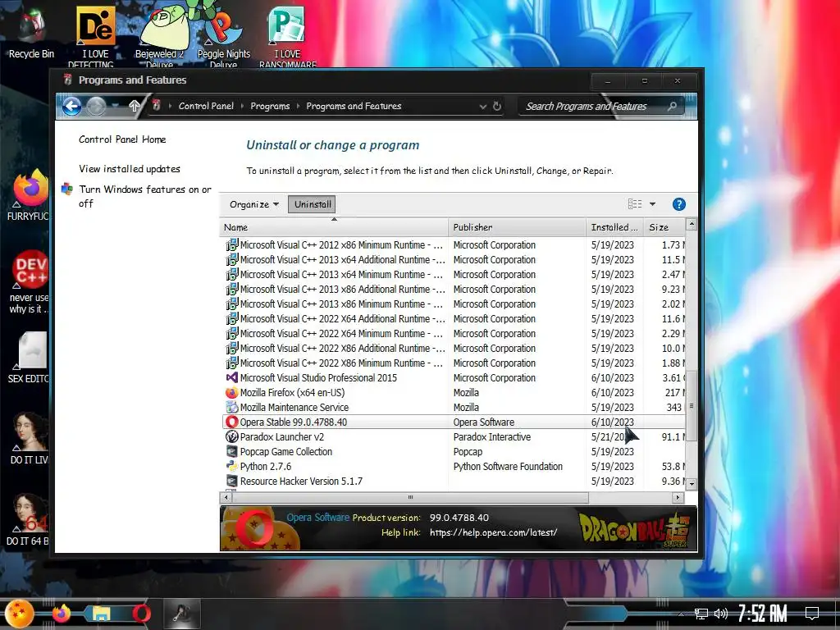Image resolution: width=840 pixels, height=630 pixels.
Task: Sort by the Publisher column header
Action: click(517, 227)
